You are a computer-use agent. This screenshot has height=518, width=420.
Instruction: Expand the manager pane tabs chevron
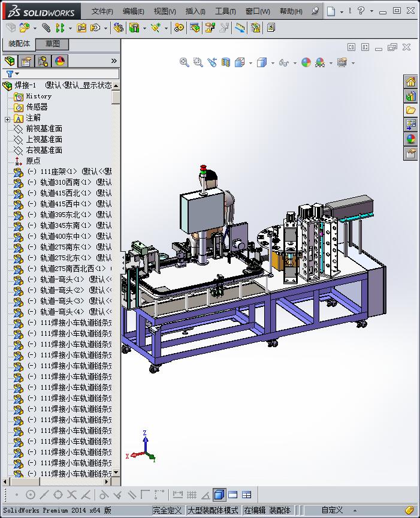[114, 61]
